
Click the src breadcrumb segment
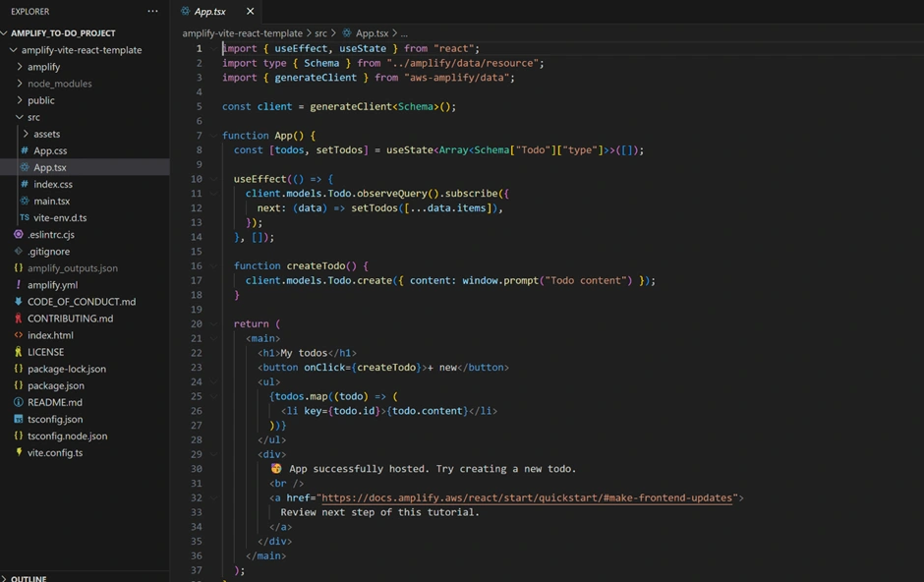click(320, 33)
